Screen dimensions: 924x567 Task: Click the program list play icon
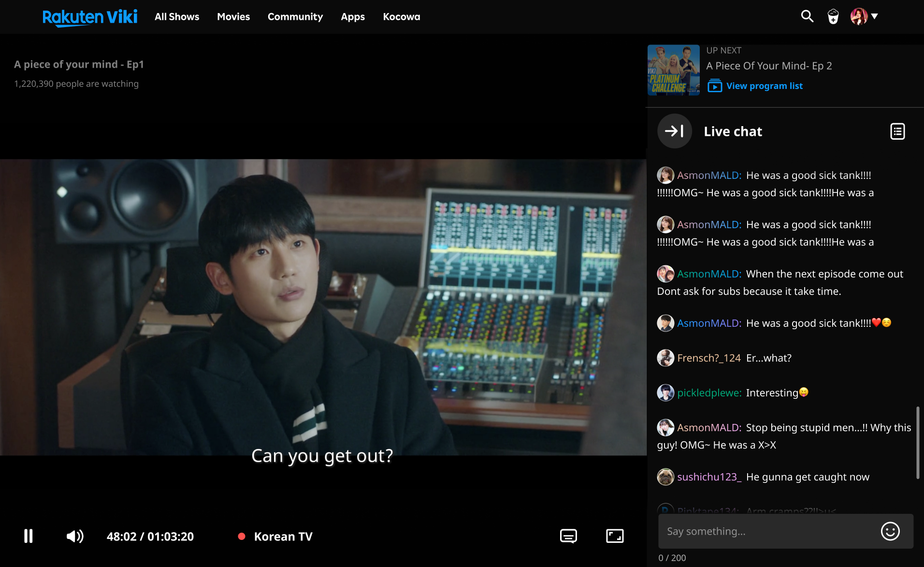(x=715, y=86)
